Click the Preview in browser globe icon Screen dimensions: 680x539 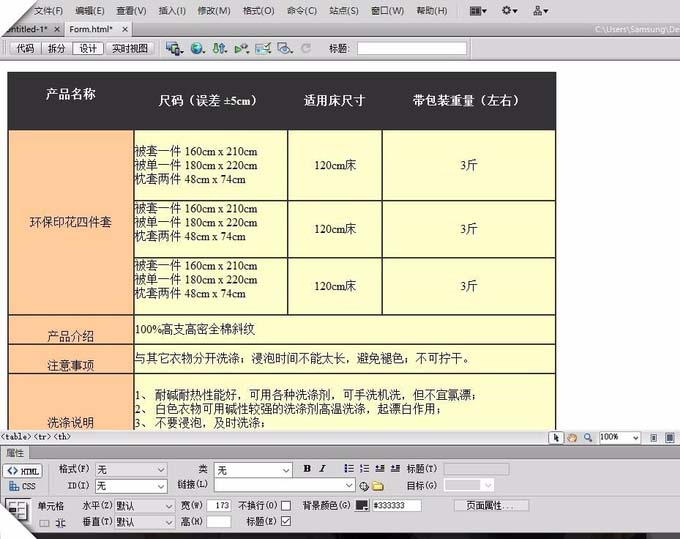[x=197, y=48]
